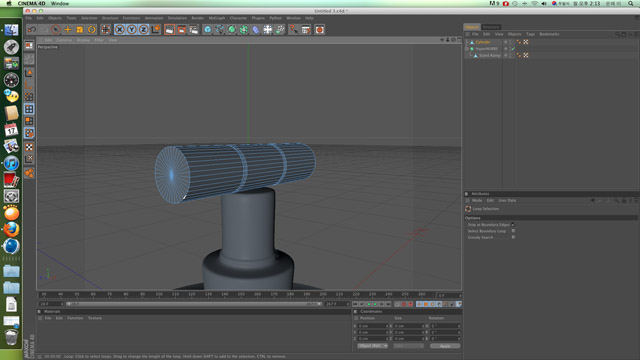Select the Move tool
The image size is (640, 360).
pyautogui.click(x=68, y=29)
